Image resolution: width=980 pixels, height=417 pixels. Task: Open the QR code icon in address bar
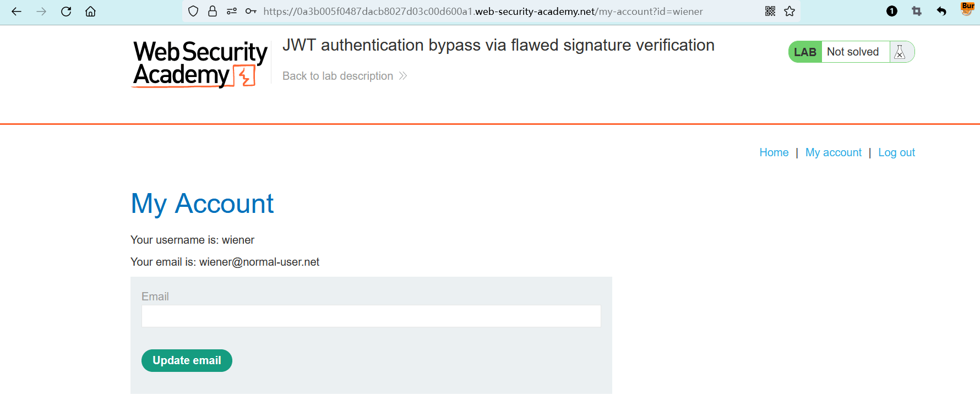click(x=770, y=12)
